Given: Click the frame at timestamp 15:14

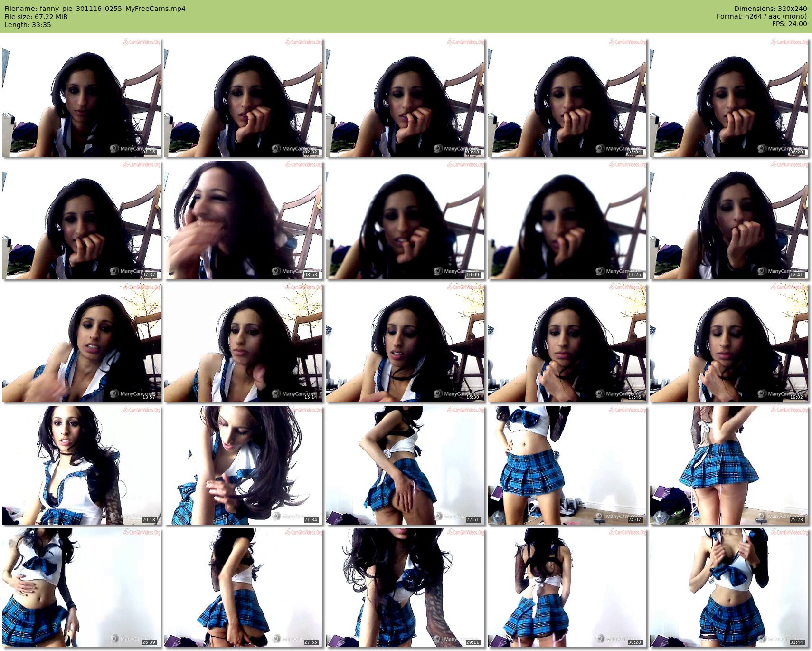Looking at the screenshot, I should point(243,343).
